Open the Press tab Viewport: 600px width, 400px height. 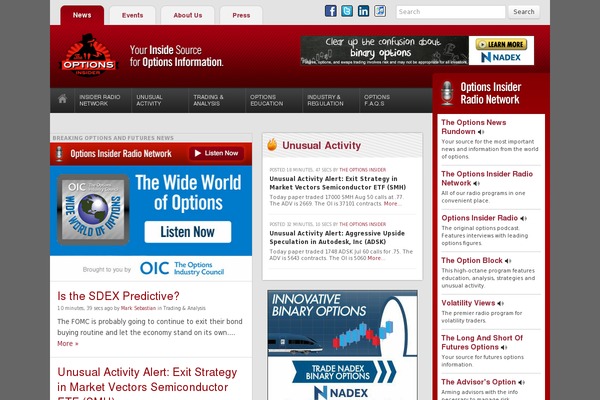(241, 15)
